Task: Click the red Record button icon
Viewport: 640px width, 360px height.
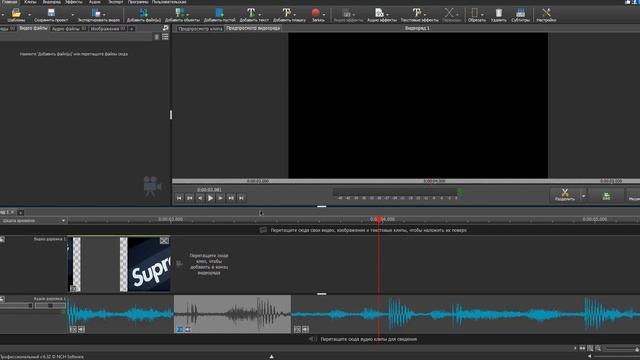Action: point(316,13)
